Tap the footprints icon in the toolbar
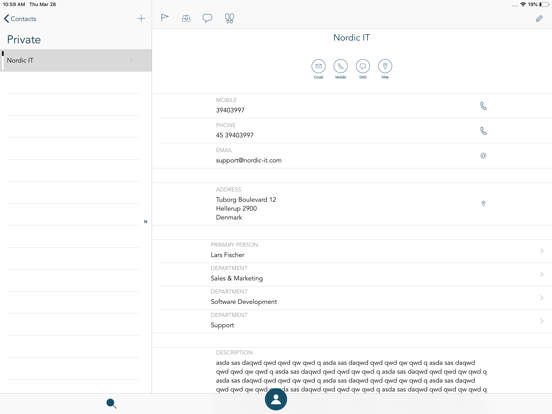Viewport: 552px width, 414px height. tap(229, 18)
